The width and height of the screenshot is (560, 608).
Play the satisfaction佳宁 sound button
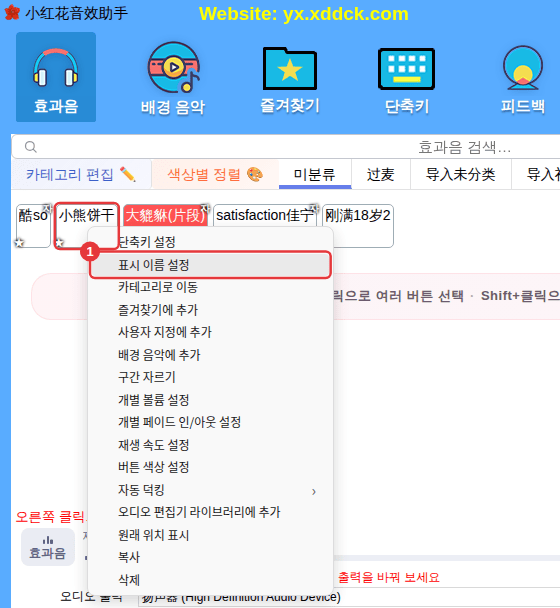(x=265, y=215)
